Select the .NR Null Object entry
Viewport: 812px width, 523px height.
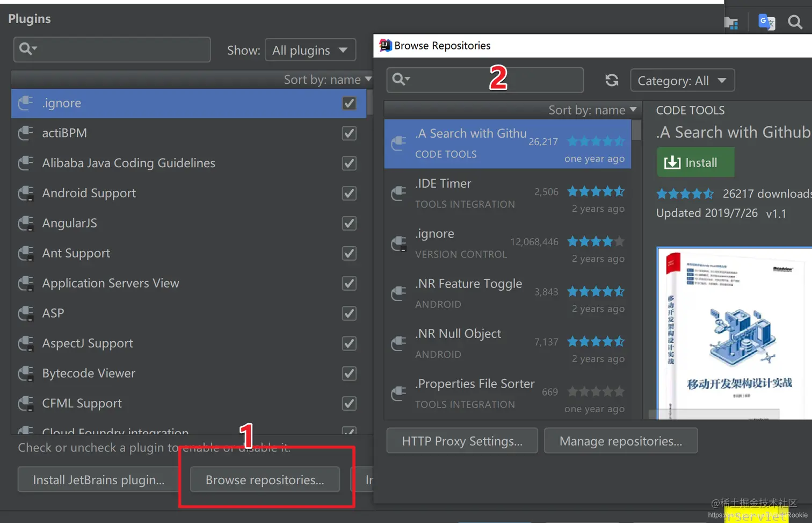(508, 344)
